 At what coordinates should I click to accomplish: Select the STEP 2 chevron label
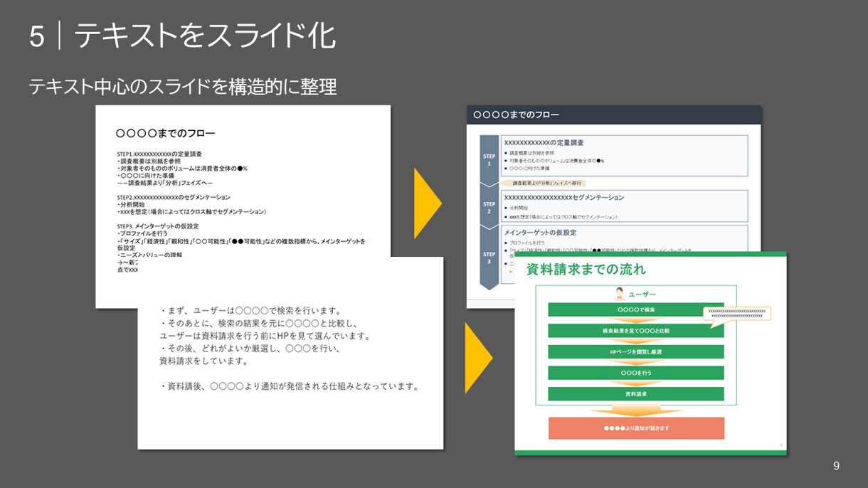(489, 208)
